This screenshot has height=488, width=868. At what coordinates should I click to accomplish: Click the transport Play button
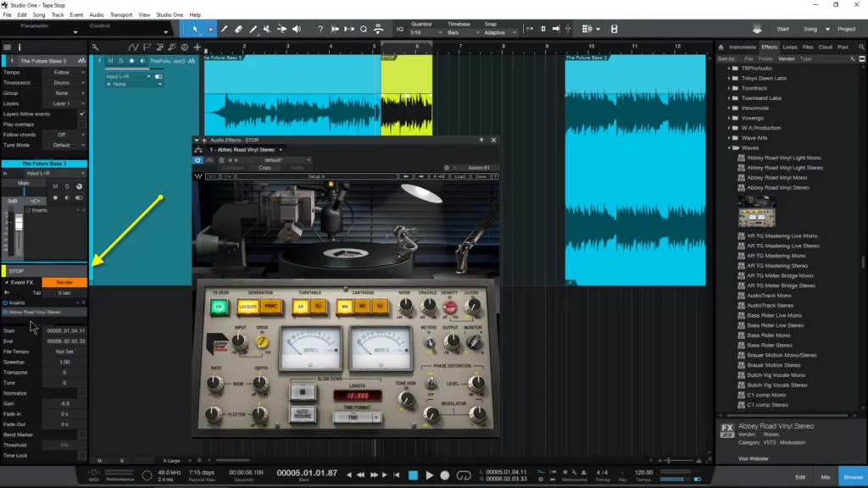[x=430, y=474]
